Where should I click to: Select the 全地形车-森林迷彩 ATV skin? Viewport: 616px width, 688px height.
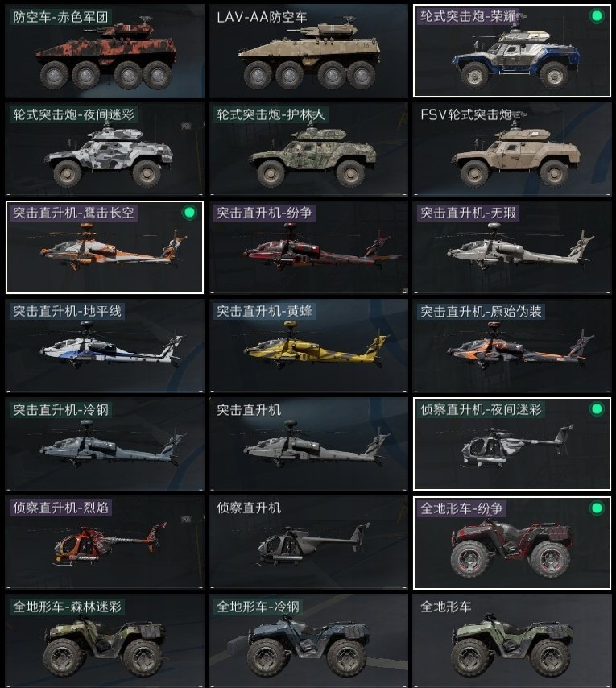tap(105, 641)
